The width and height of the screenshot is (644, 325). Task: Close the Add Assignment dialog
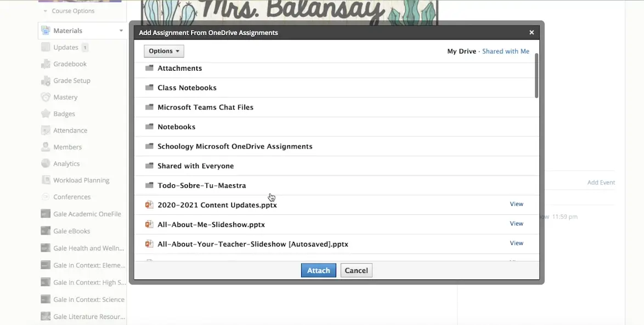pos(531,33)
